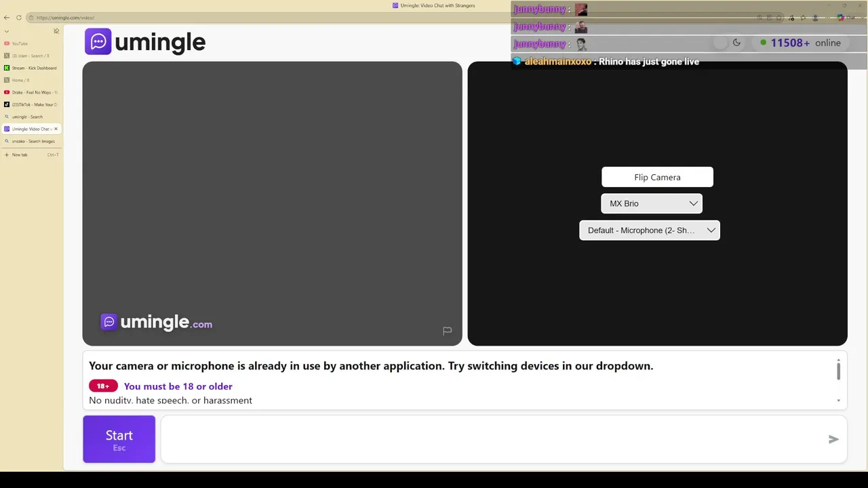The image size is (868, 488).
Task: Open the browser Settings and more menu
Action: [x=827, y=18]
